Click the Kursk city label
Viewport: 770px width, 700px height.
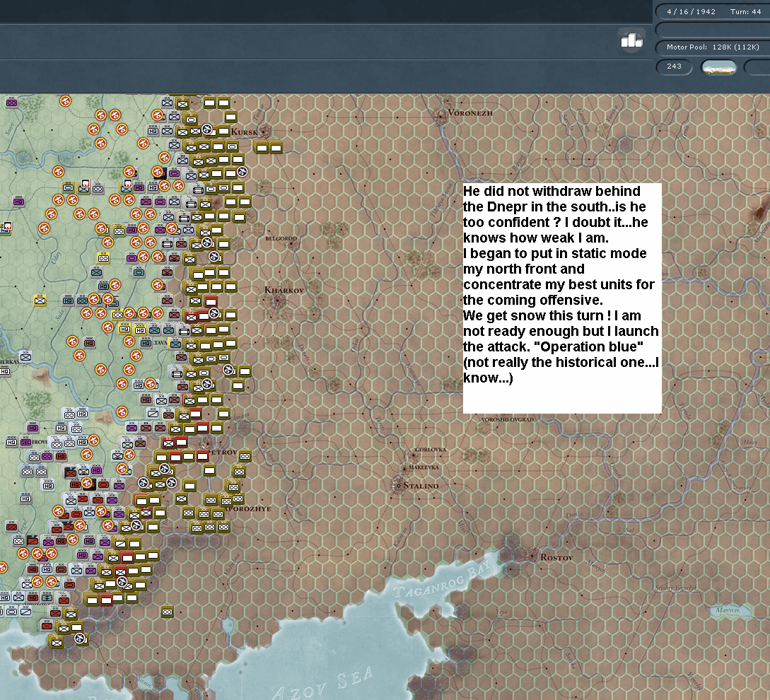(x=245, y=132)
